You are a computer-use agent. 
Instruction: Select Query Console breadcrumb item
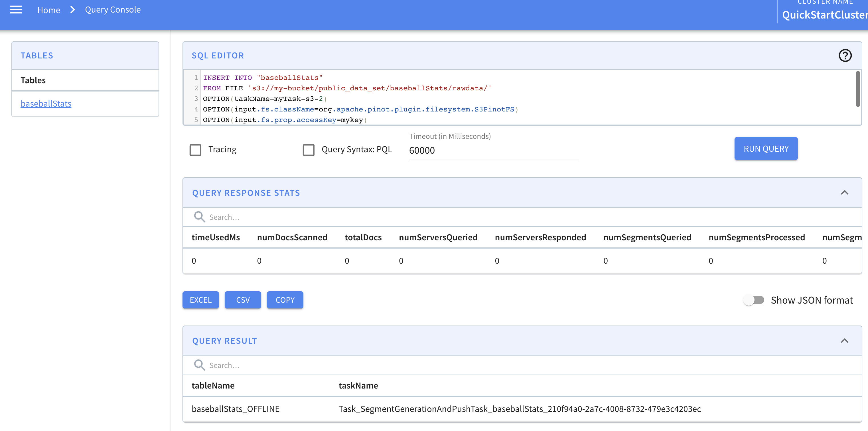(x=113, y=10)
